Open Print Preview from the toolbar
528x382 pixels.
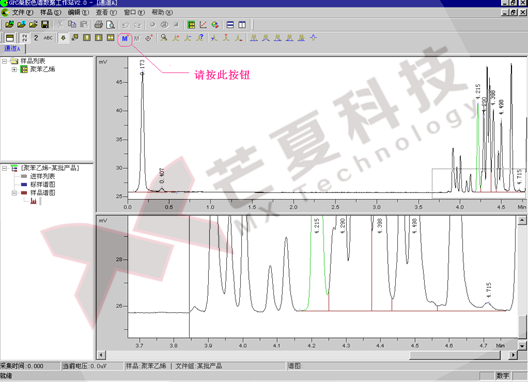pyautogui.click(x=110, y=25)
